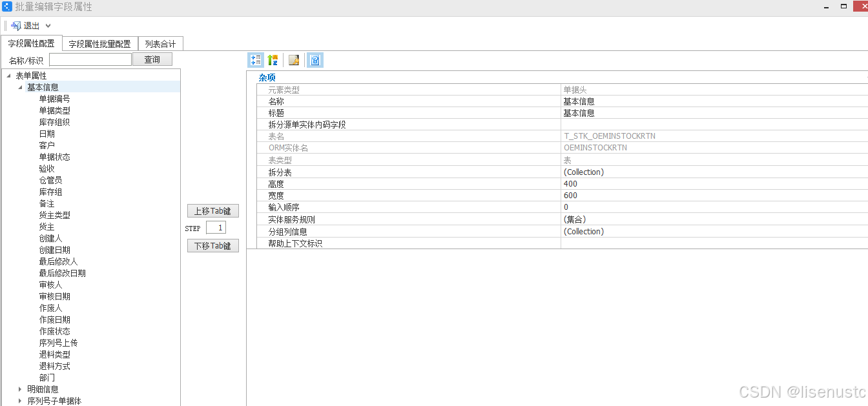The width and height of the screenshot is (868, 406).
Task: Select 作废状态 in the tree
Action: (54, 331)
